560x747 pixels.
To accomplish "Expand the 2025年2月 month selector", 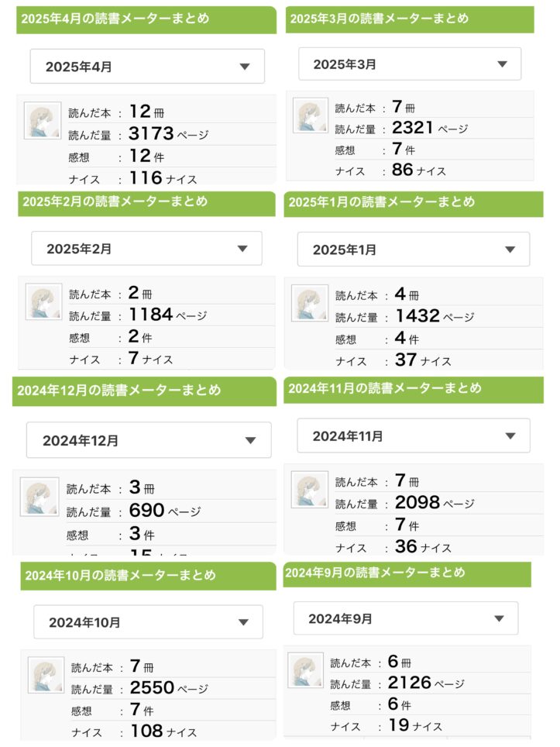I will (146, 248).
